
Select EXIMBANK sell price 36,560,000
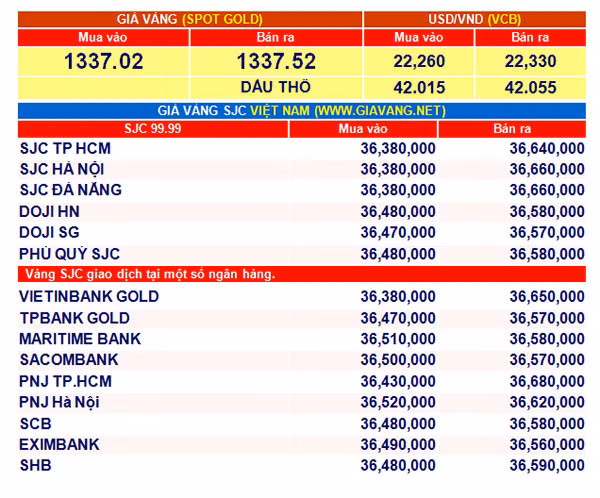point(547,445)
